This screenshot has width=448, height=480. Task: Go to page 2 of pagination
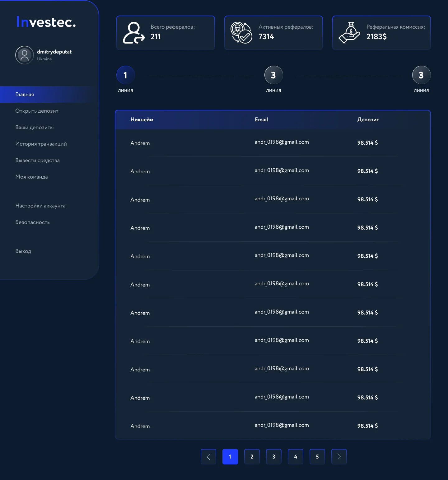point(252,457)
